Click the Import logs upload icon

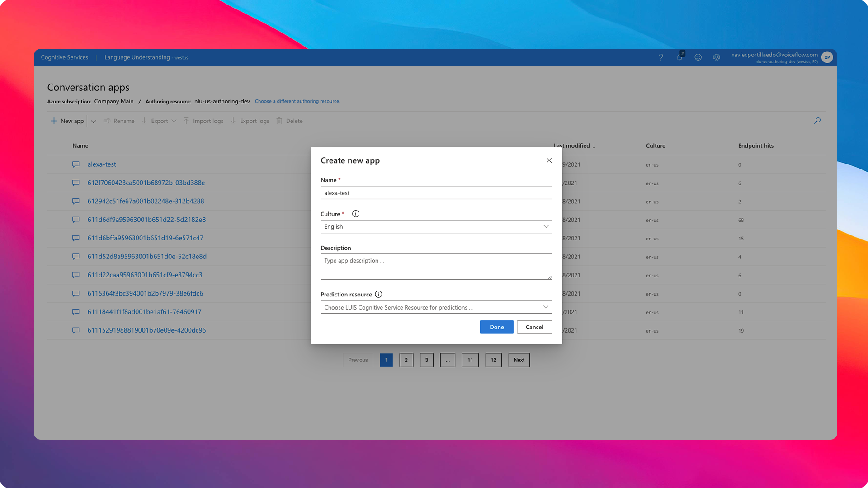[x=186, y=121]
